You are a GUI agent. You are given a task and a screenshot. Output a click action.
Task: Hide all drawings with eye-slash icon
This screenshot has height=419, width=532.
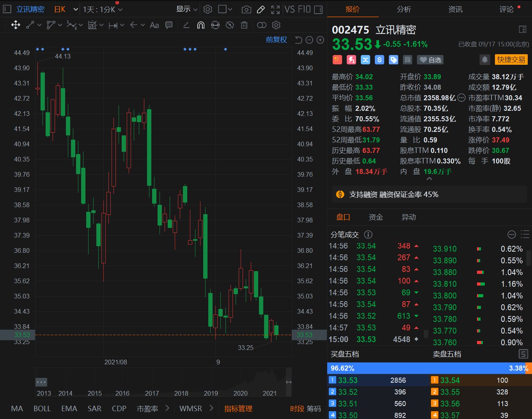click(x=230, y=25)
